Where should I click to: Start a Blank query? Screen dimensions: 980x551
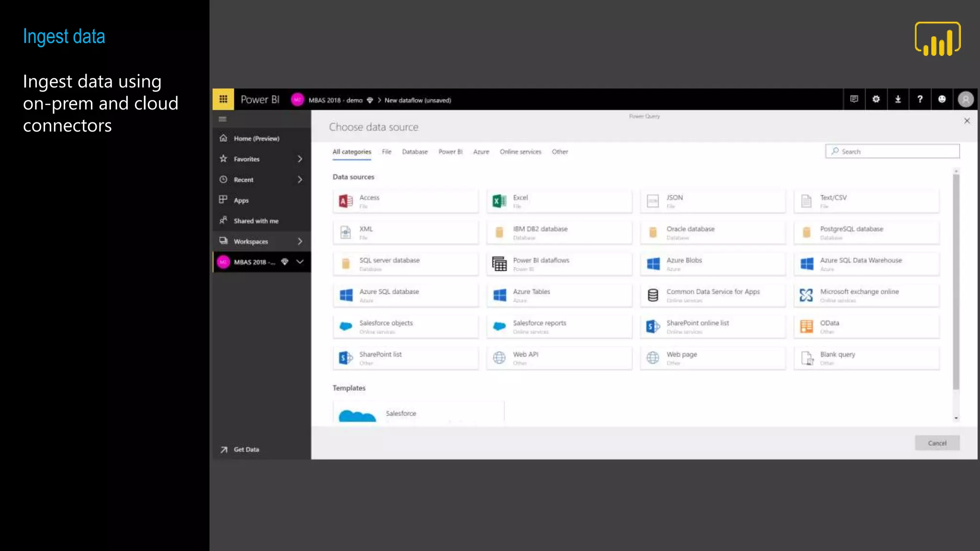(x=867, y=358)
